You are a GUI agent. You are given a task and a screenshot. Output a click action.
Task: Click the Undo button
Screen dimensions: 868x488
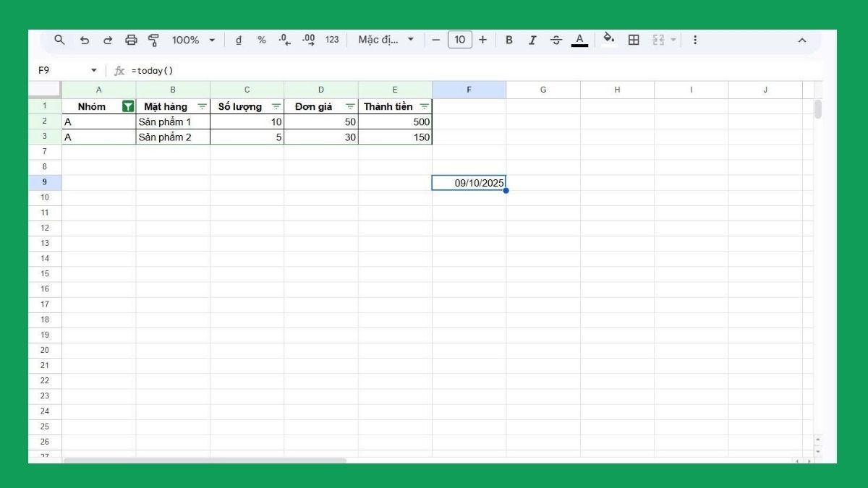[85, 40]
